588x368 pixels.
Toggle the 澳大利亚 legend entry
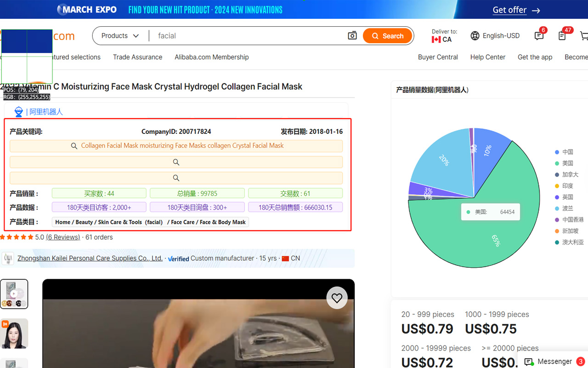(x=569, y=242)
